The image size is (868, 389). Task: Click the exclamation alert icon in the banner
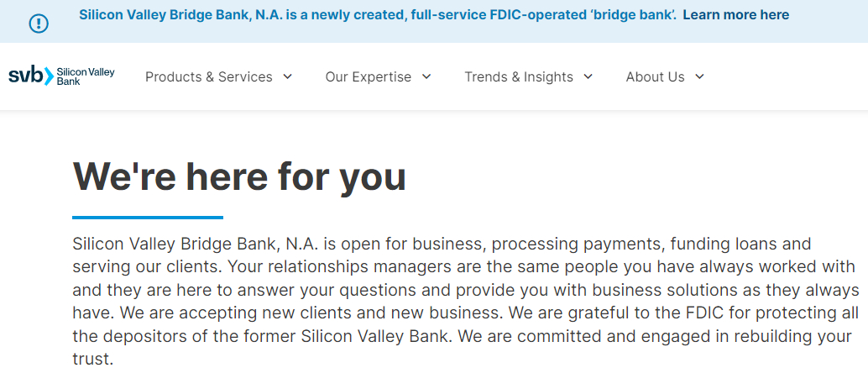[x=39, y=24]
